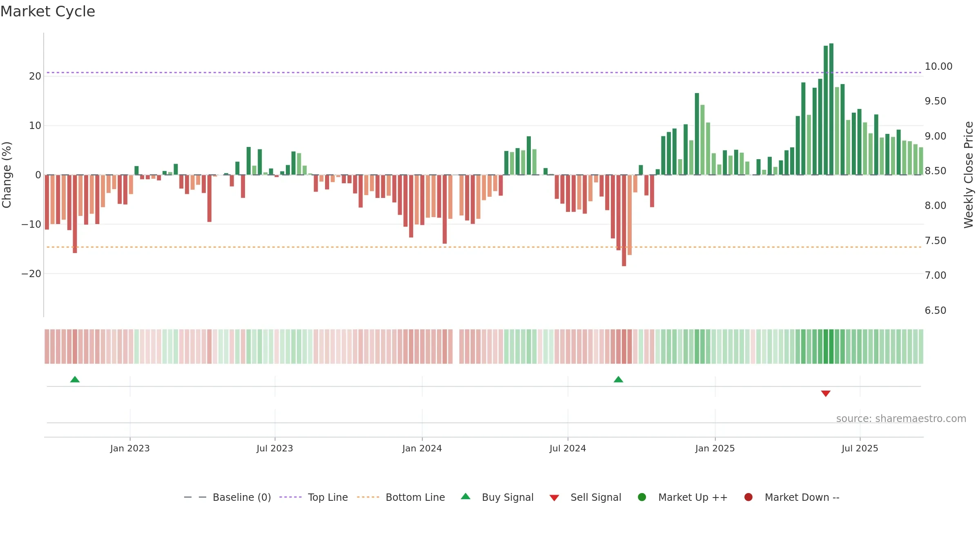Select the buy signal marker after Jul 2024
This screenshot has height=551, width=980.
click(x=619, y=380)
